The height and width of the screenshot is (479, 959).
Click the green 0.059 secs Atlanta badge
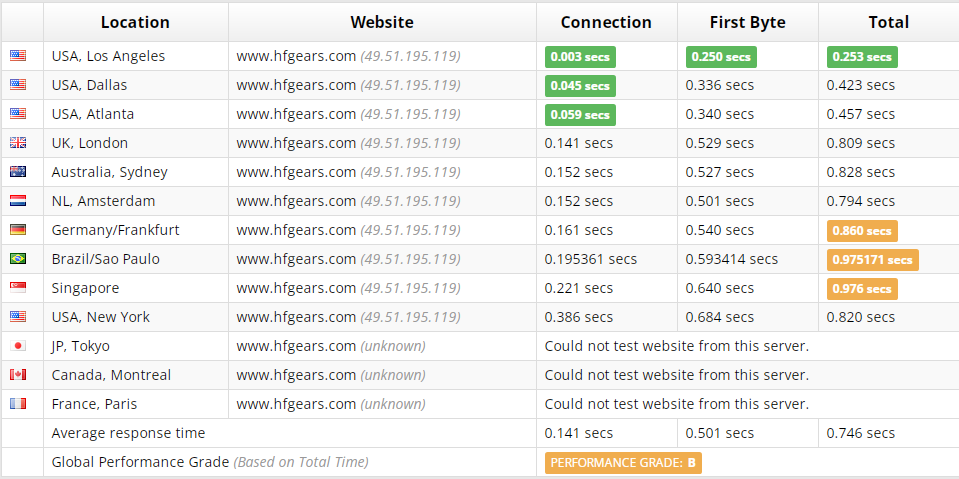580,115
